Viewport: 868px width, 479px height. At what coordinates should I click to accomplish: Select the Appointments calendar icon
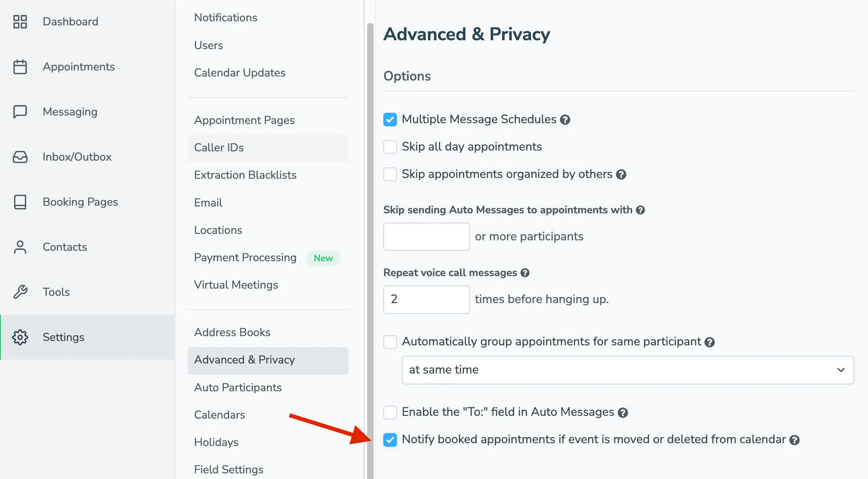click(x=21, y=67)
